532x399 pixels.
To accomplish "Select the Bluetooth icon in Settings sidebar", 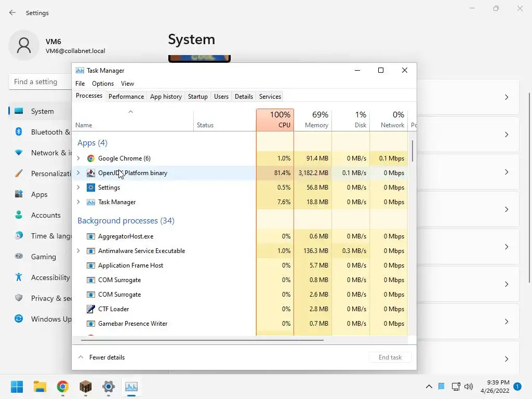I will (19, 132).
